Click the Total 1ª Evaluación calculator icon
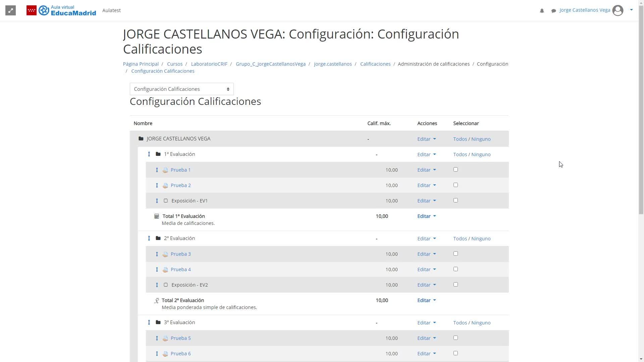The height and width of the screenshot is (362, 644). pos(157,216)
